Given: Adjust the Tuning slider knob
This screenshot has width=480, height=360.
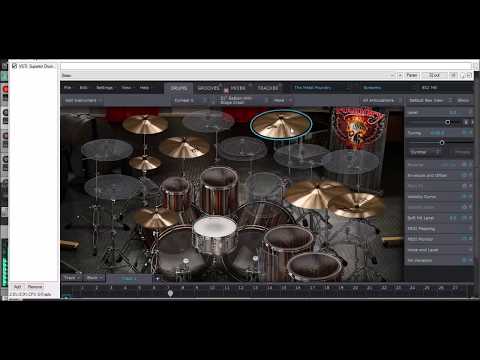Looking at the screenshot, I should [x=442, y=142].
